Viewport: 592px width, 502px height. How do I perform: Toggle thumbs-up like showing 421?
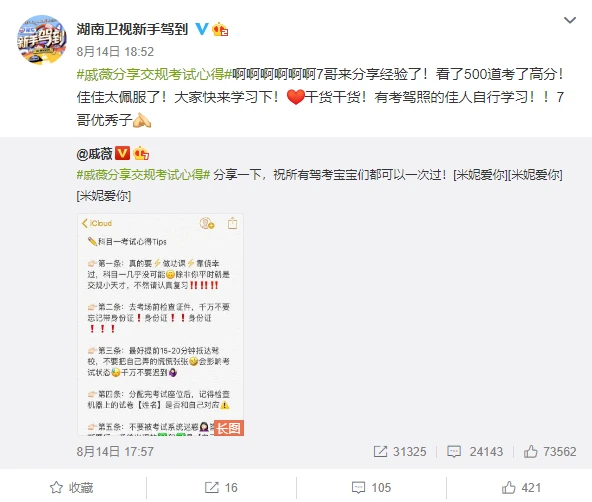(521, 488)
